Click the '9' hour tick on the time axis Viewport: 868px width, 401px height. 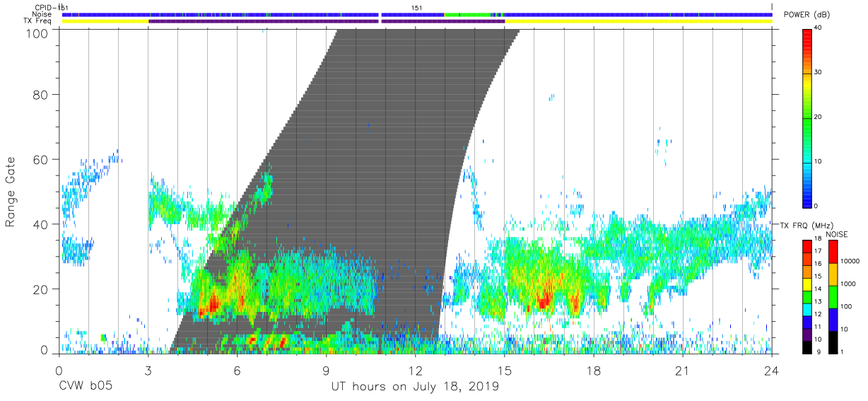[x=326, y=370]
